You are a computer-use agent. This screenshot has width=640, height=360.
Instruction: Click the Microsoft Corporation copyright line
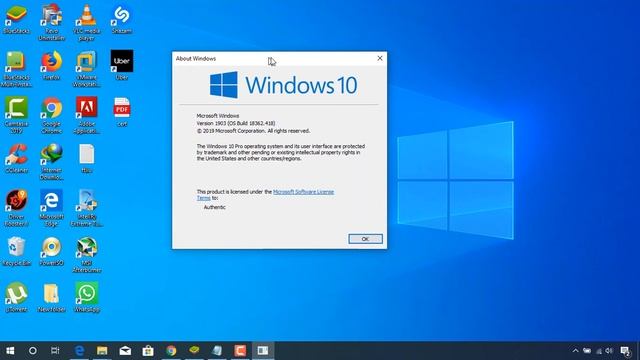pos(253,131)
